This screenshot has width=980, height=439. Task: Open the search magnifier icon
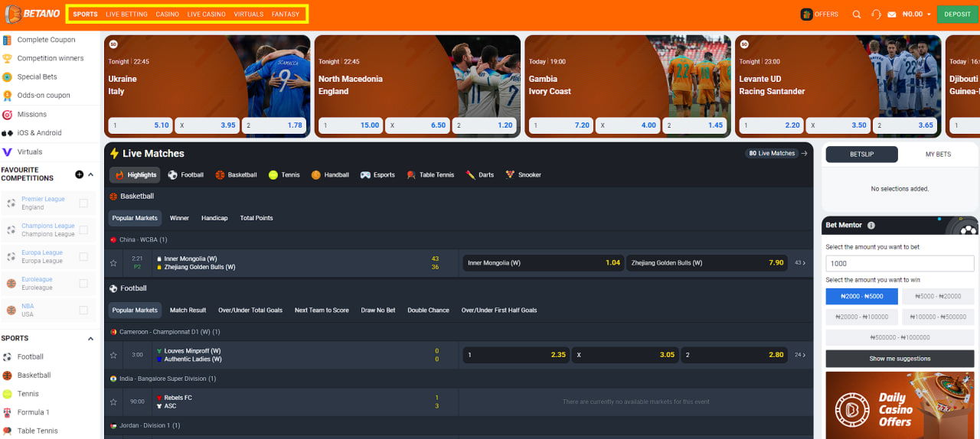[857, 15]
